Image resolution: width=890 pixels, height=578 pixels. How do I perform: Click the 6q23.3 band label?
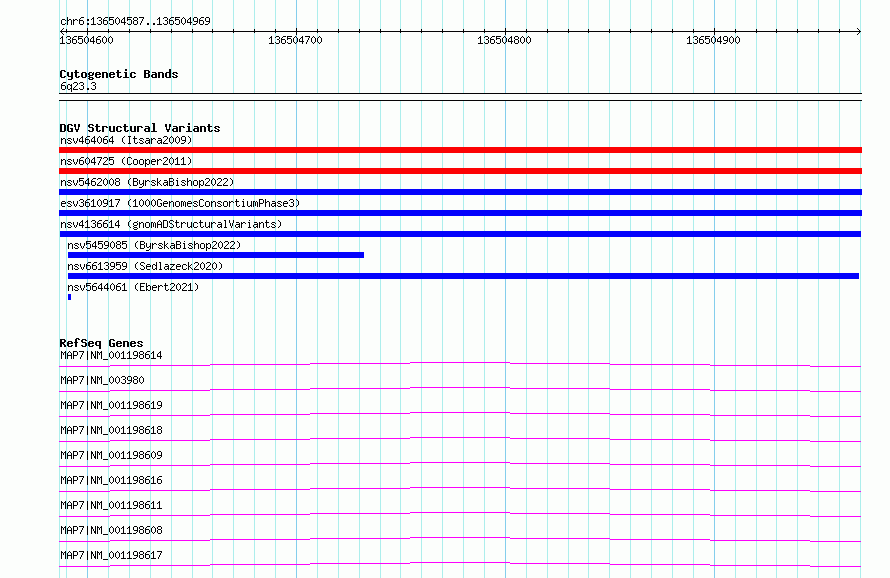click(x=78, y=86)
